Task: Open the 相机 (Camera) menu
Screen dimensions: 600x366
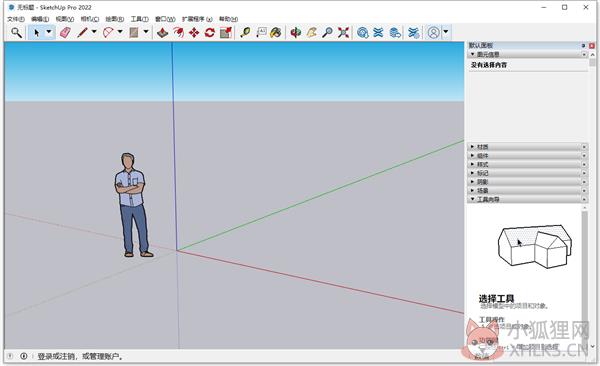Action: 90,19
